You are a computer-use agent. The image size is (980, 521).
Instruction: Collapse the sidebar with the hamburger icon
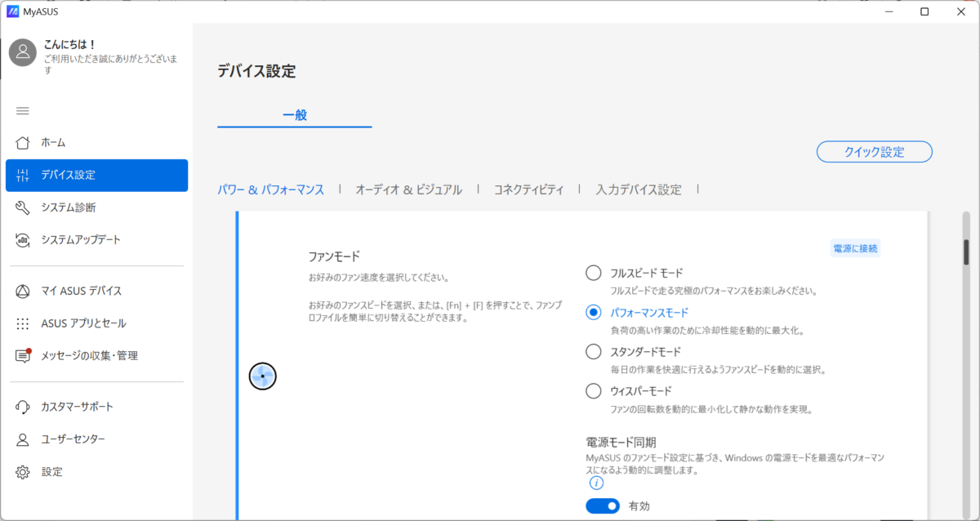click(23, 111)
